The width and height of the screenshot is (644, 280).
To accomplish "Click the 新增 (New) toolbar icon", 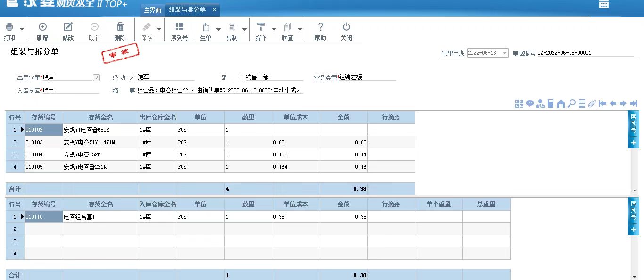I will pyautogui.click(x=42, y=27).
